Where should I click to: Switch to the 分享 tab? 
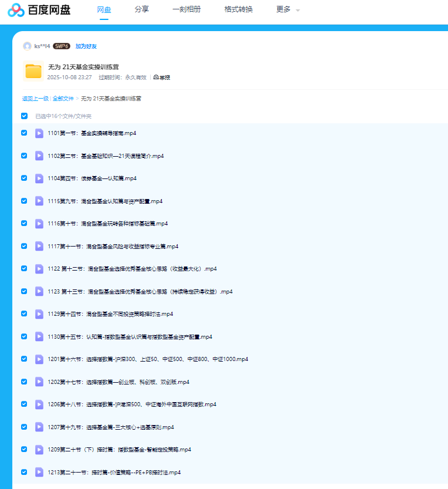click(141, 9)
